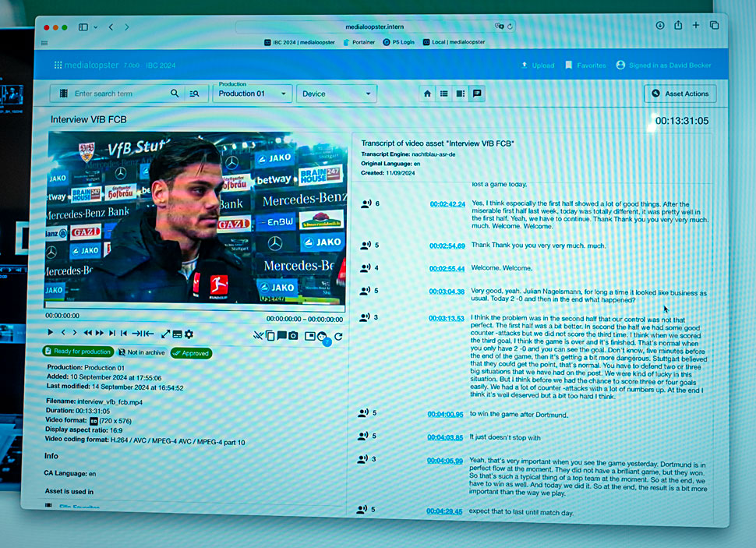The width and height of the screenshot is (756, 548).
Task: Jump to transcript timestamp 00:02:54.69
Action: click(x=447, y=246)
